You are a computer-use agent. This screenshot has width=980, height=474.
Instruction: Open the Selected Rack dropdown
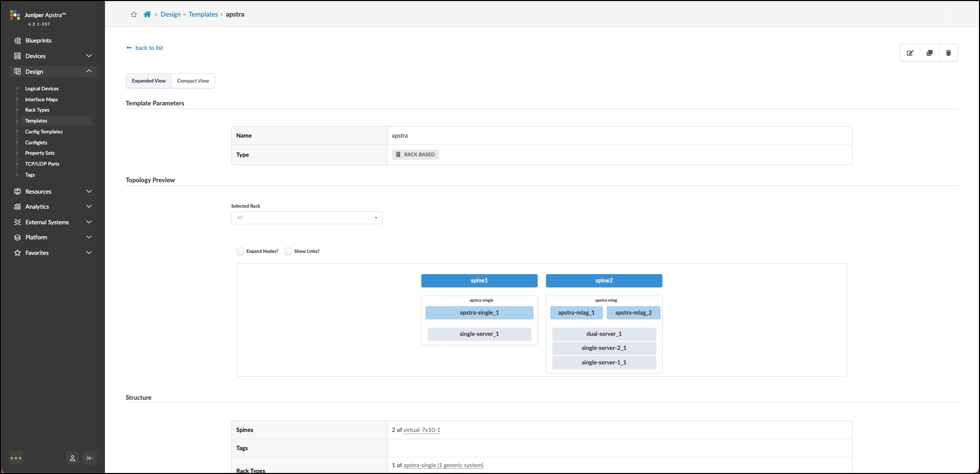tap(307, 218)
